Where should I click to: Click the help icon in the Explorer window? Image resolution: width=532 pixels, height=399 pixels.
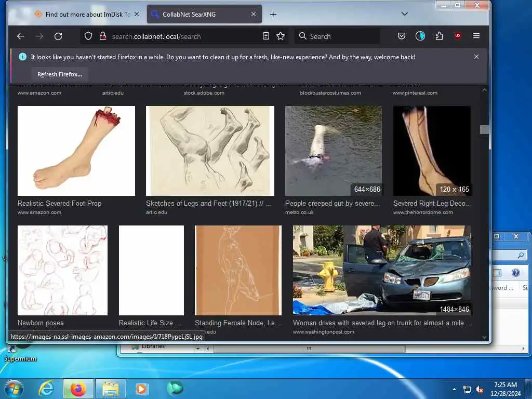click(516, 272)
